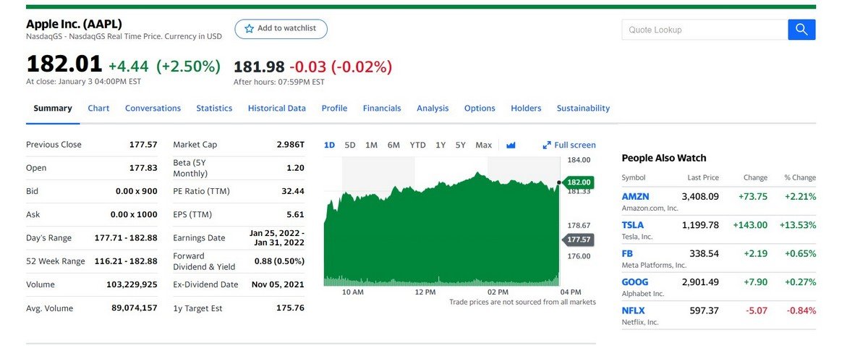This screenshot has height=346, width=868.
Task: Go to the Financials tab
Action: [x=382, y=109]
